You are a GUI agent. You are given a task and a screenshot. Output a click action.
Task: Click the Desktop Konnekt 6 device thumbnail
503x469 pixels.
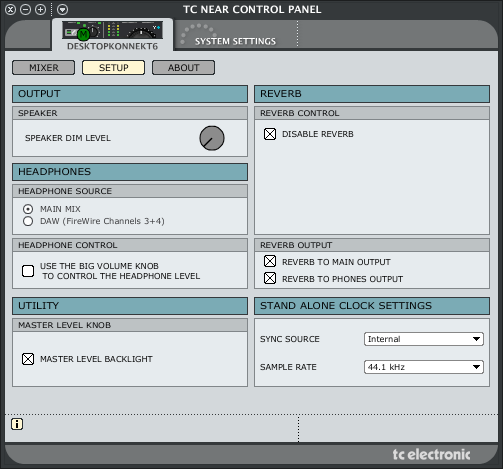coord(113,30)
